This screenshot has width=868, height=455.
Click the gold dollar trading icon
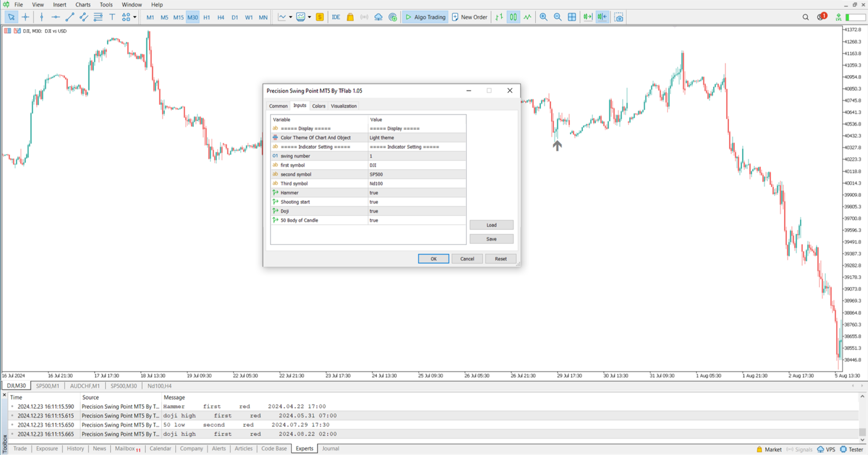[320, 17]
